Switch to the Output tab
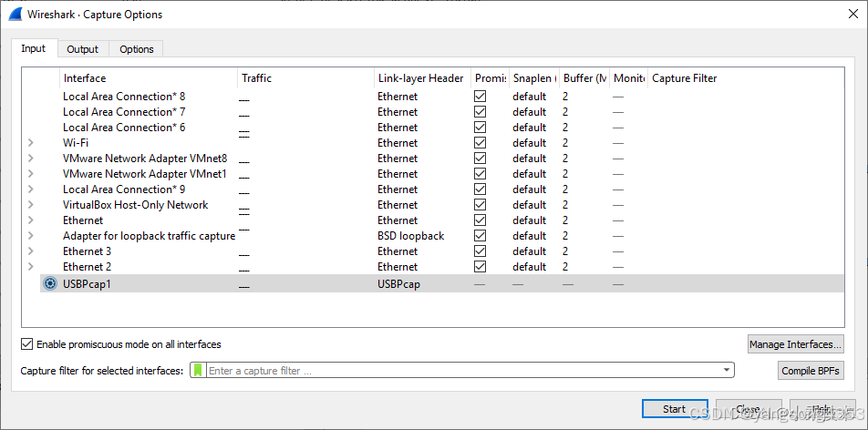Image resolution: width=868 pixels, height=430 pixels. [82, 49]
